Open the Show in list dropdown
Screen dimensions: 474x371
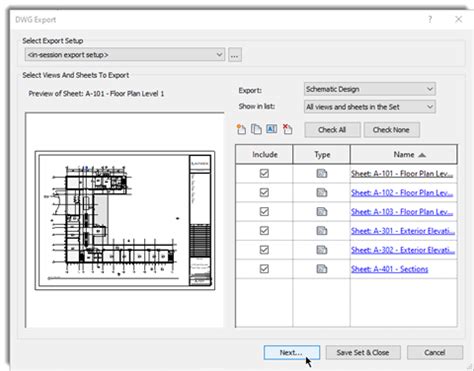pyautogui.click(x=370, y=107)
